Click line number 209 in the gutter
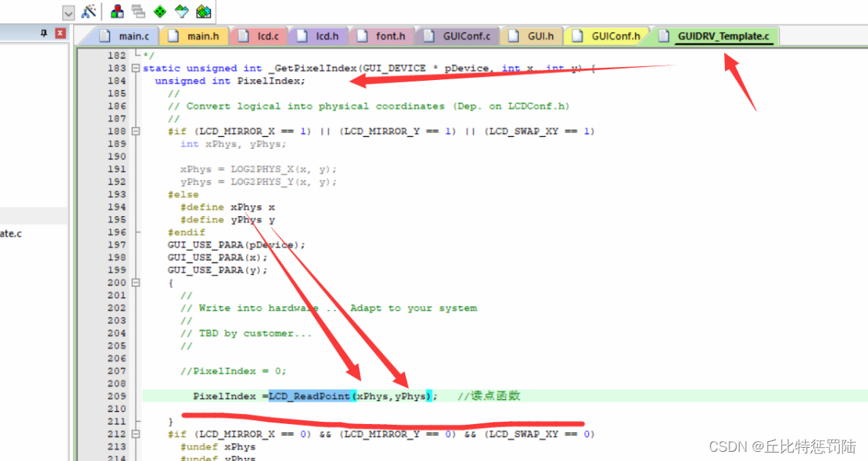 (117, 396)
